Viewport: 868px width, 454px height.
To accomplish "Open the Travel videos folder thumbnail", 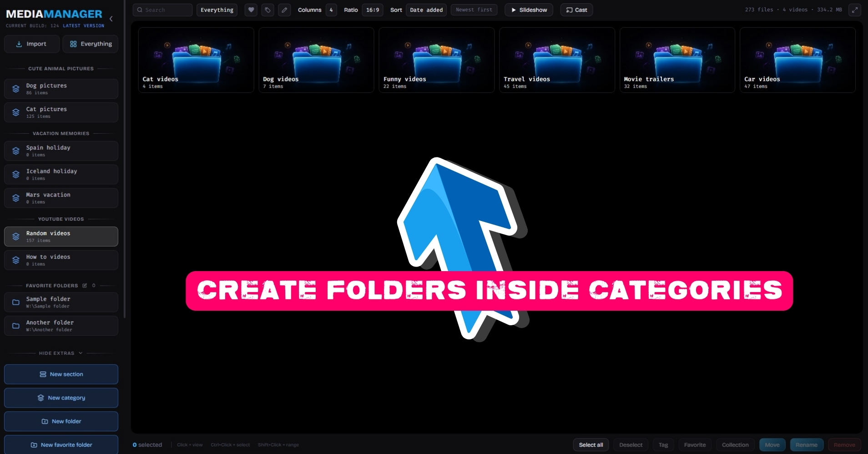I will (x=557, y=60).
